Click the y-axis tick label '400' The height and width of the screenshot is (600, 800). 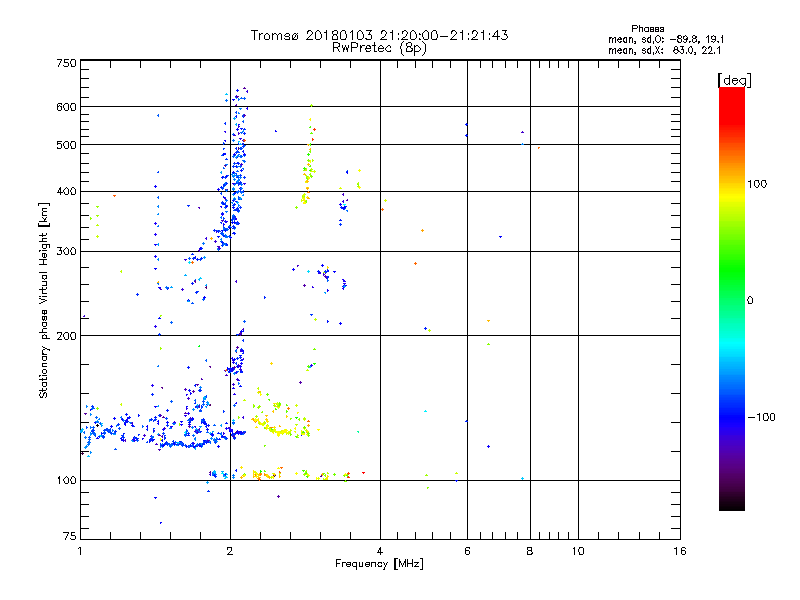(x=66, y=191)
